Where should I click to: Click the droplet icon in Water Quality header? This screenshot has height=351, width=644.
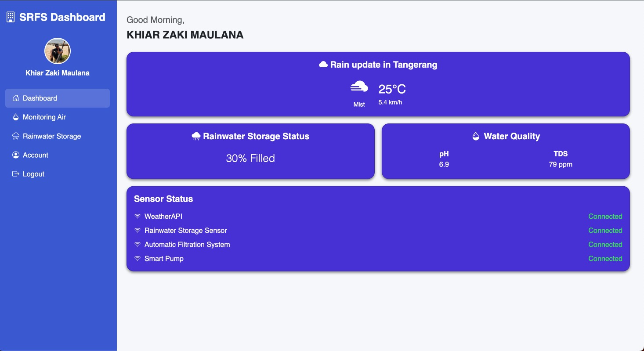pyautogui.click(x=476, y=136)
